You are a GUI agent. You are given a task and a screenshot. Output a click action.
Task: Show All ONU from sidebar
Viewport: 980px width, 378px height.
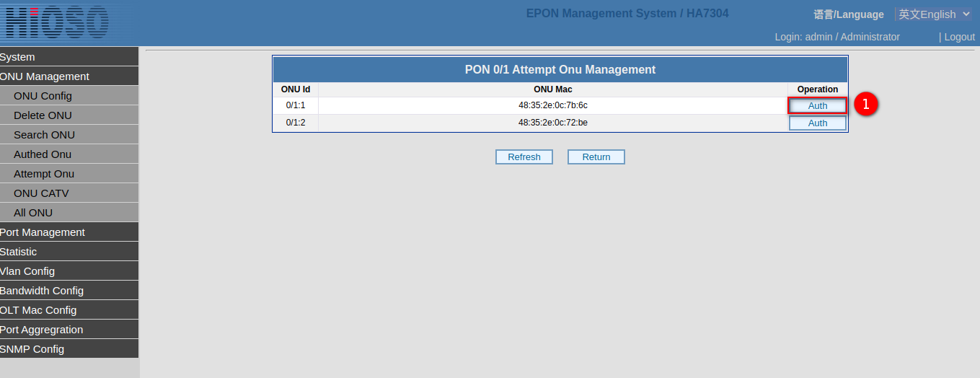33,213
